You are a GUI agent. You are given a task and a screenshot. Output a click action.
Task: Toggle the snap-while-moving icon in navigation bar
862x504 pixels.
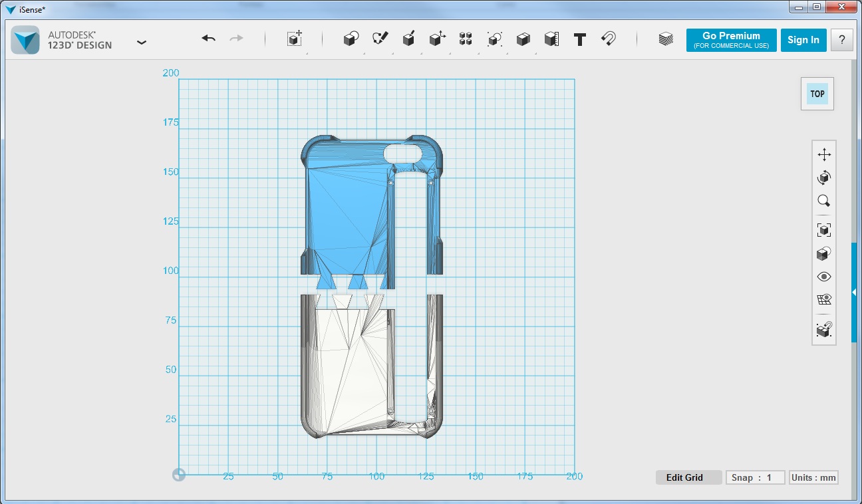click(824, 328)
